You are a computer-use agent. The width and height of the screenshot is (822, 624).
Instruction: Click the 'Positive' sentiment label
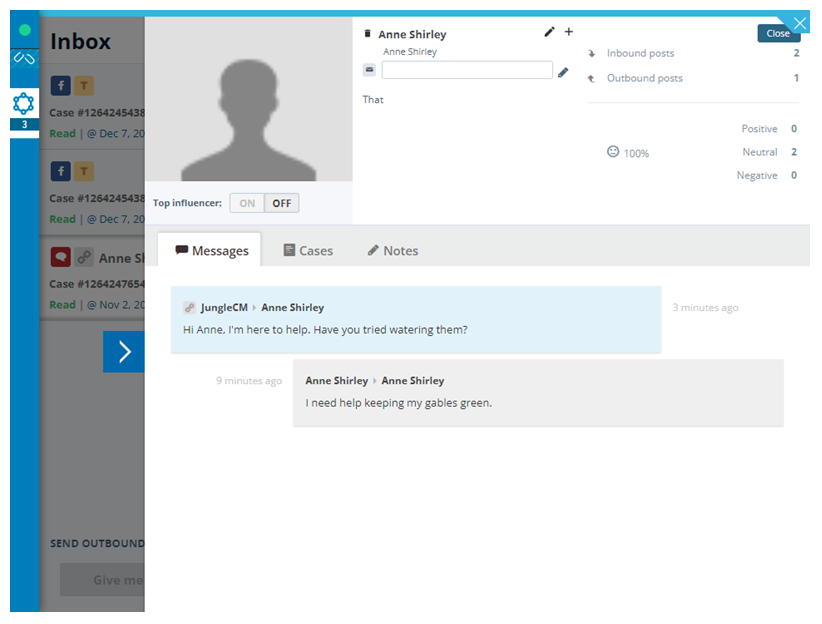point(759,129)
